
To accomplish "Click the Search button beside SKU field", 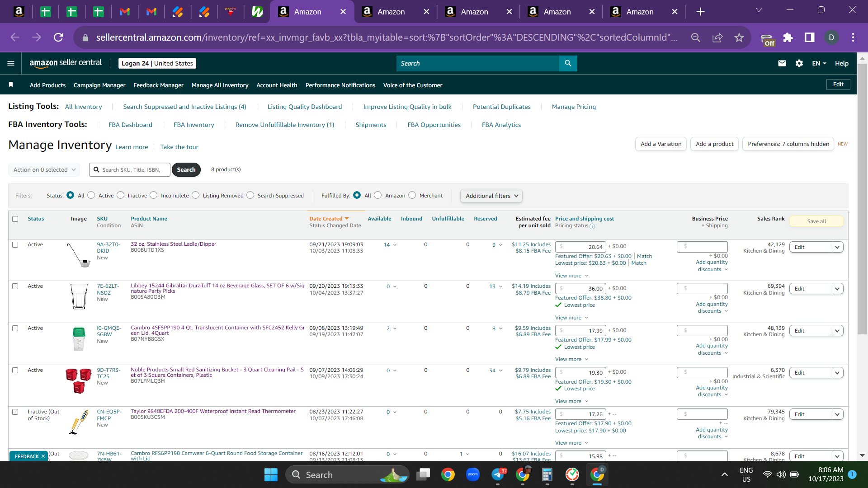I will (x=186, y=169).
